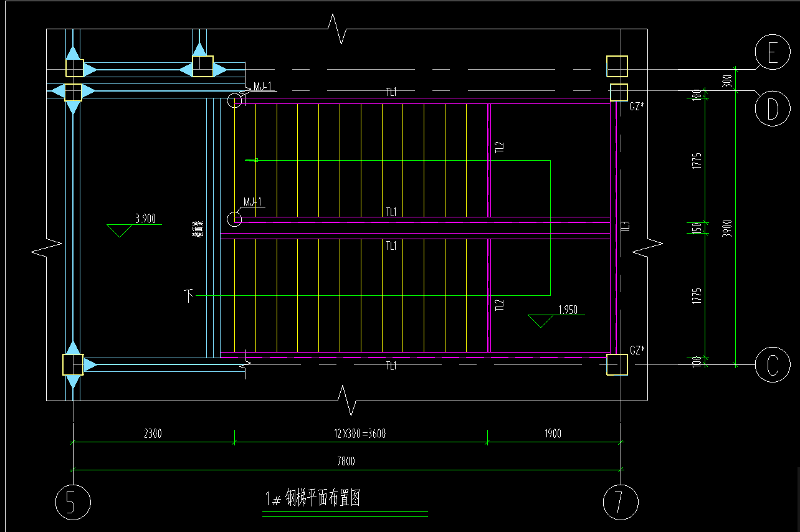Click the MJ-1 label beside axis D beam

pyautogui.click(x=263, y=86)
